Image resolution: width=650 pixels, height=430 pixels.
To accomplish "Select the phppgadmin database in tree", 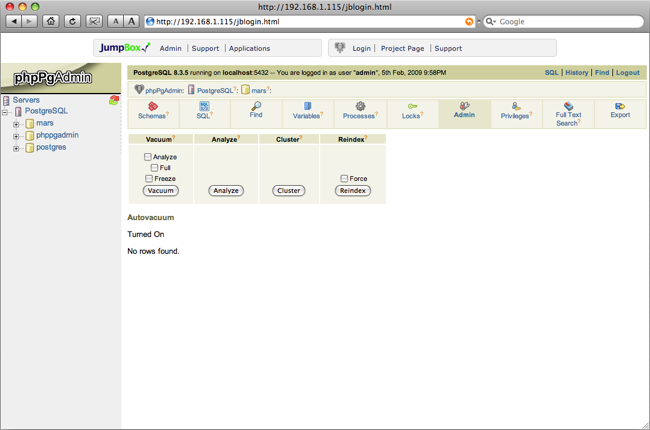I will (57, 135).
